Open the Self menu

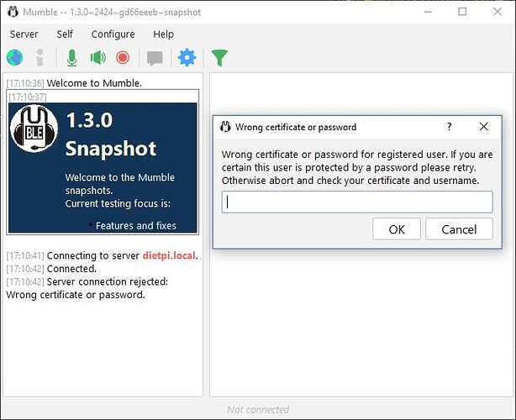[x=65, y=34]
